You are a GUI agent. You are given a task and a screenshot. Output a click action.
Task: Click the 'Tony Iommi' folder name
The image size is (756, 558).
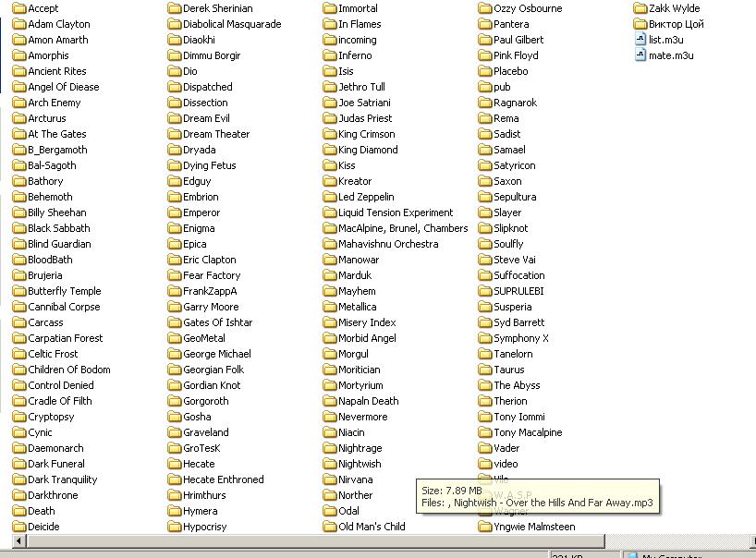coord(519,417)
